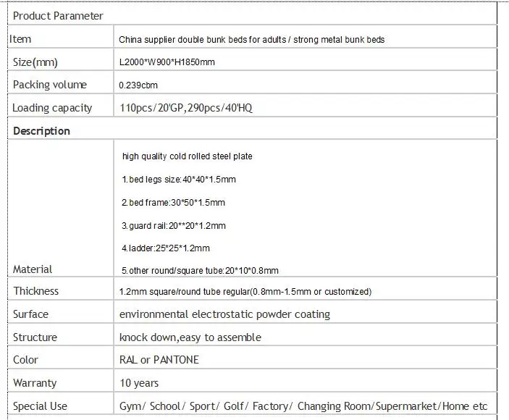Select the guard rail dimension line
This screenshot has height=420, width=509.
point(174,225)
